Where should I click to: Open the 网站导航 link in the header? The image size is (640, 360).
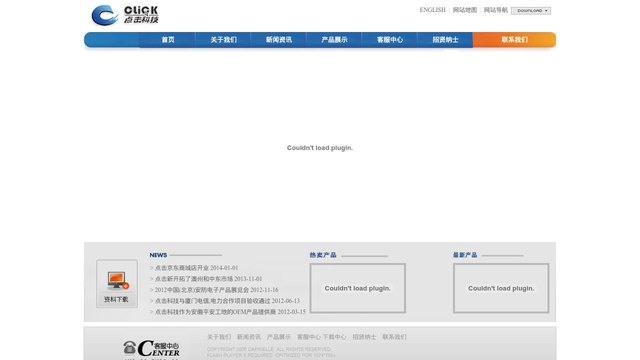(496, 10)
